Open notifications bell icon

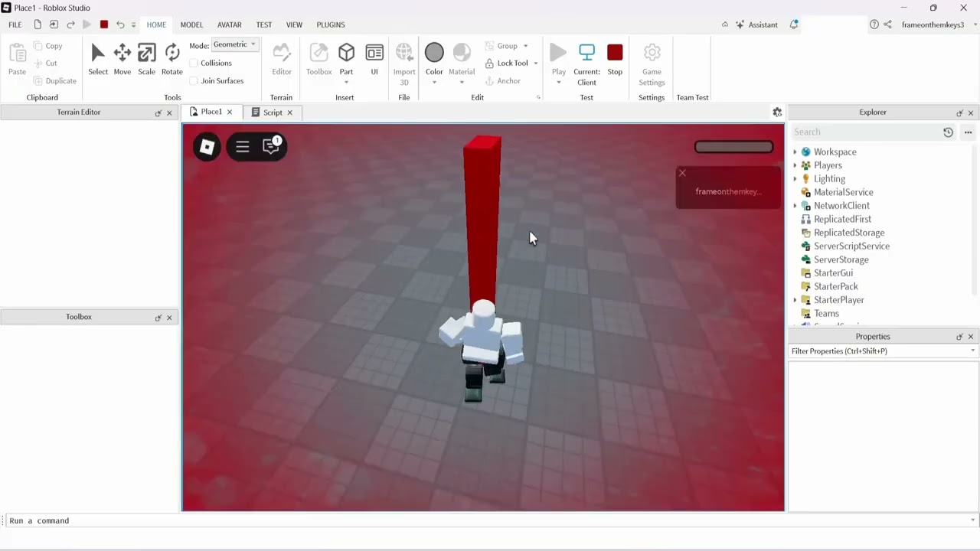[794, 24]
